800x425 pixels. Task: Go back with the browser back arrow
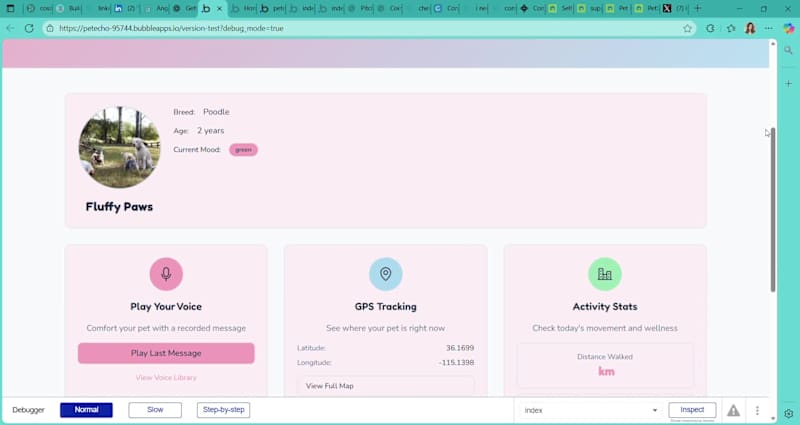click(10, 29)
